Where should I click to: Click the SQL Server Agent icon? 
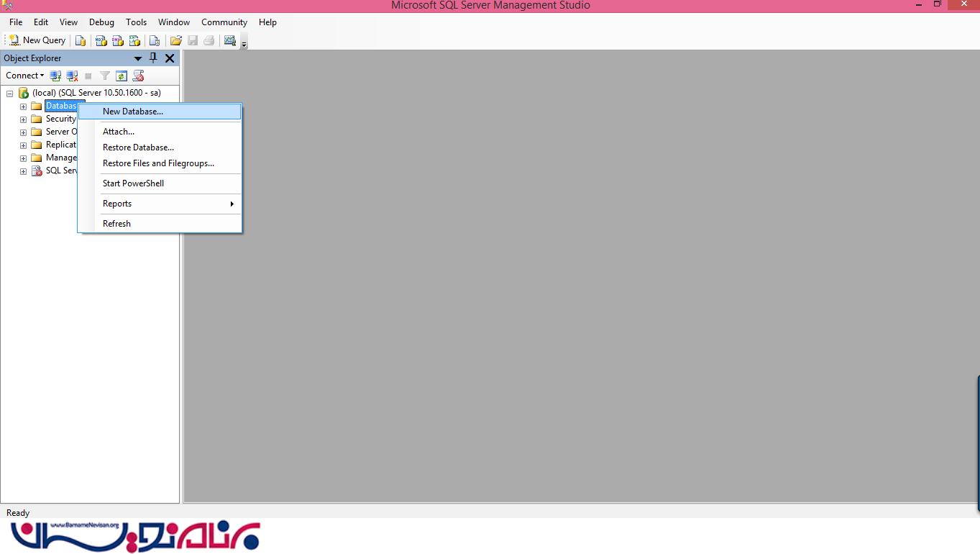pyautogui.click(x=37, y=171)
